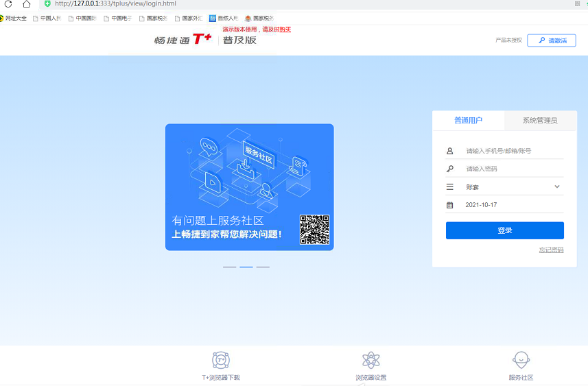Click the T+浏览器下载 icon
This screenshot has width=588, height=386.
(x=221, y=360)
